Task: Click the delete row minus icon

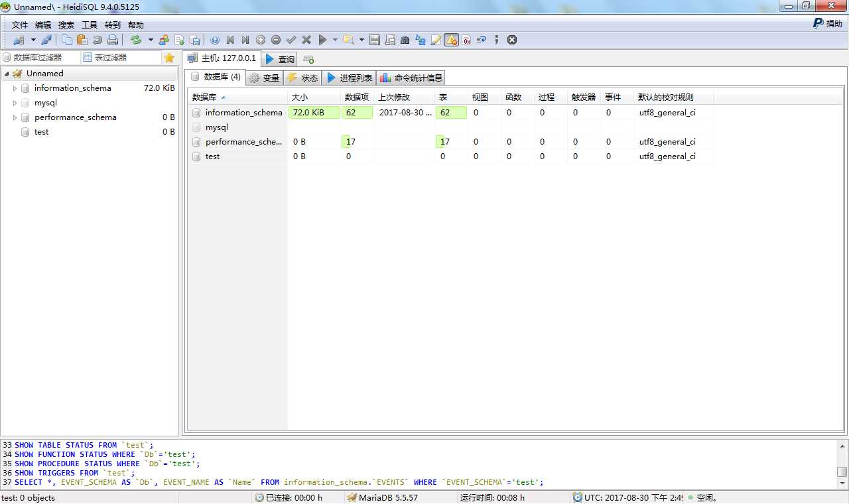Action: (x=276, y=40)
